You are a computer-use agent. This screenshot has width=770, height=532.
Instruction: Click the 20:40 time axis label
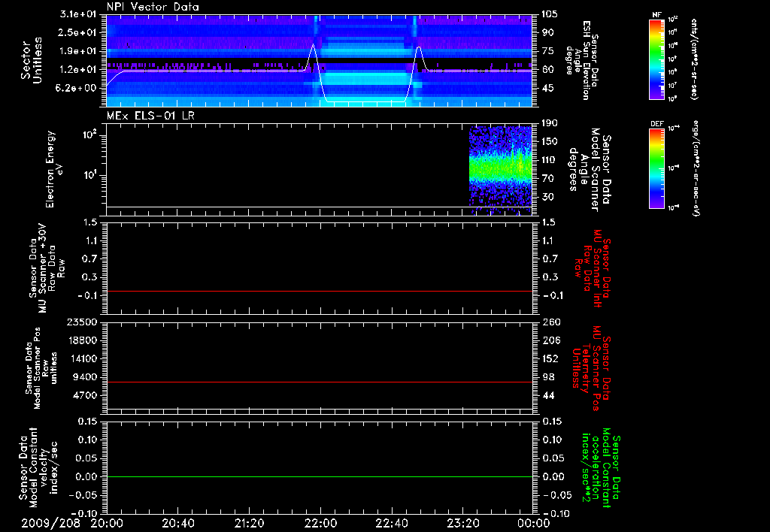(x=177, y=522)
